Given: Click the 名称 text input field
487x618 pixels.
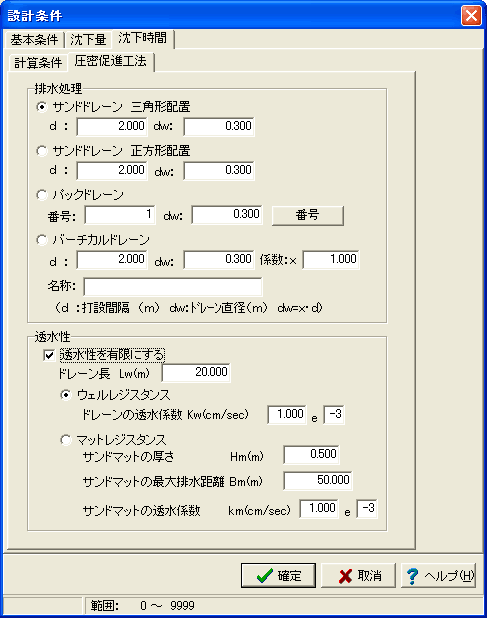Looking at the screenshot, I should [x=173, y=287].
